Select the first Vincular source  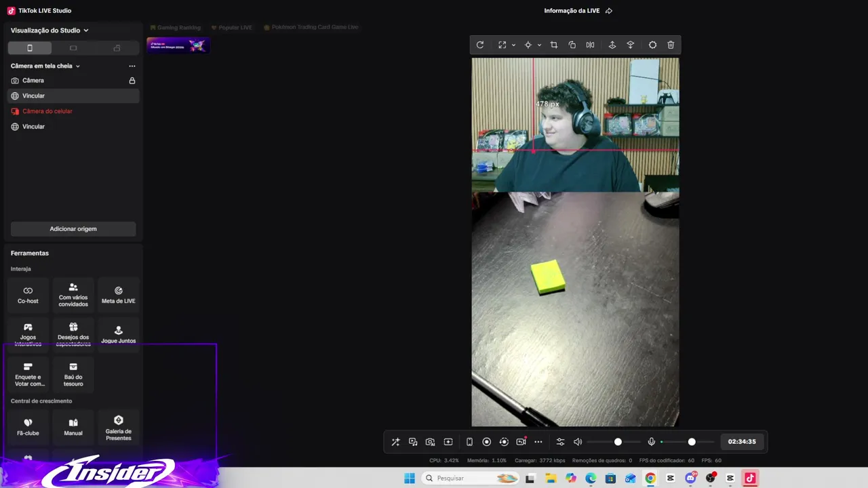click(x=73, y=96)
